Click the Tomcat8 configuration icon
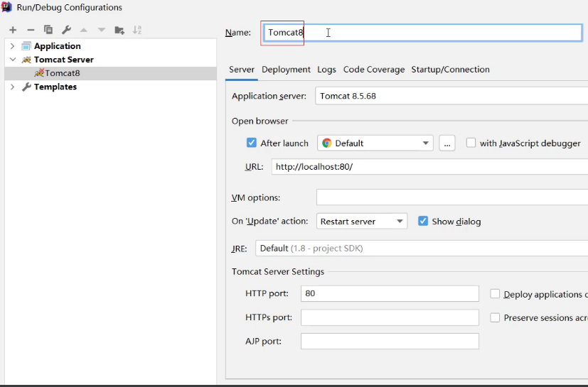 (39, 72)
